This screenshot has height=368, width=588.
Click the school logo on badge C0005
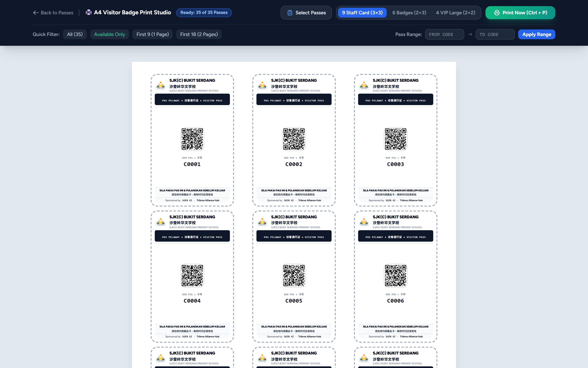[262, 222]
